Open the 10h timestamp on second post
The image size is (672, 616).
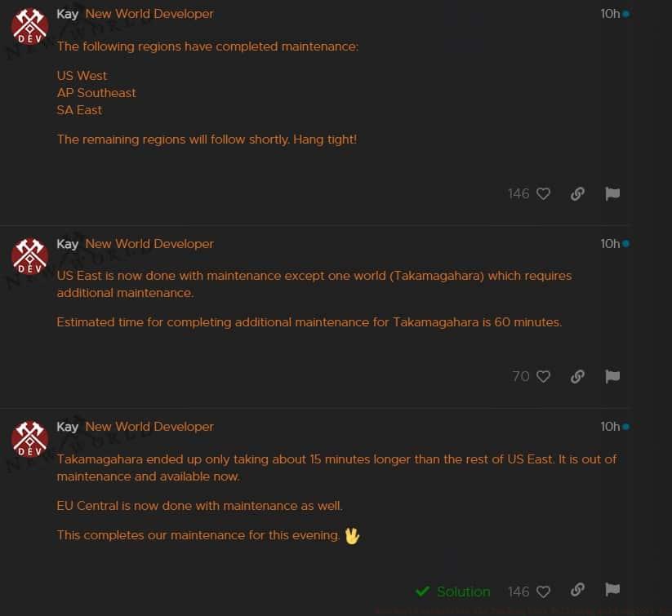tap(610, 244)
